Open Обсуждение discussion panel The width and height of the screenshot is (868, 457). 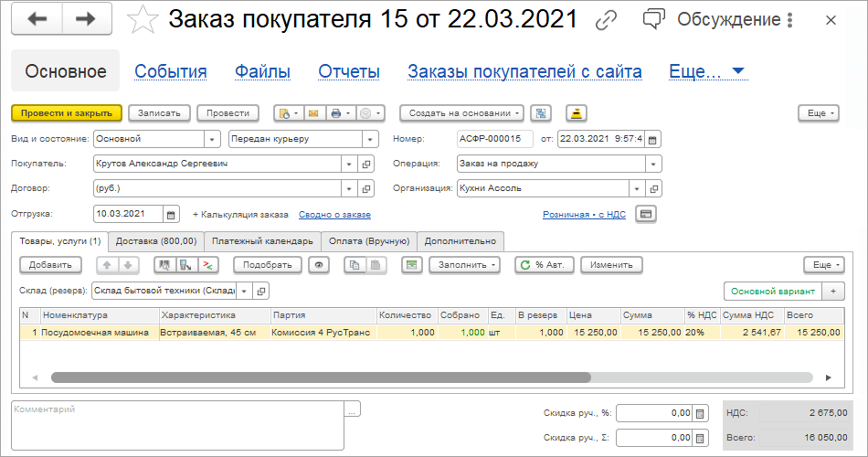(712, 20)
